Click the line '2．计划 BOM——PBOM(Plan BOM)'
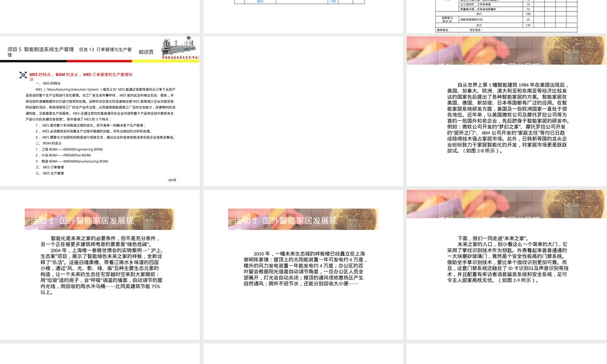Viewport: 607px width, 364px height. coord(64,155)
